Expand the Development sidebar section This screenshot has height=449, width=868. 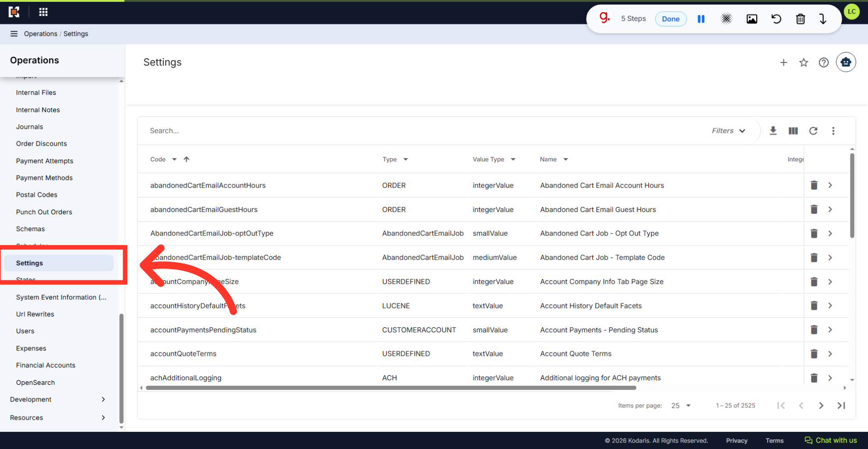(x=58, y=400)
